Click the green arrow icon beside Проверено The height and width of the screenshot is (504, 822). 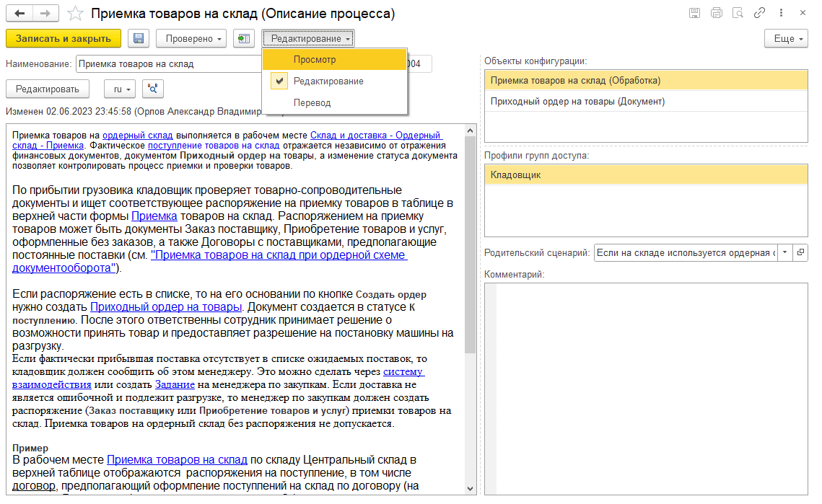tap(244, 39)
